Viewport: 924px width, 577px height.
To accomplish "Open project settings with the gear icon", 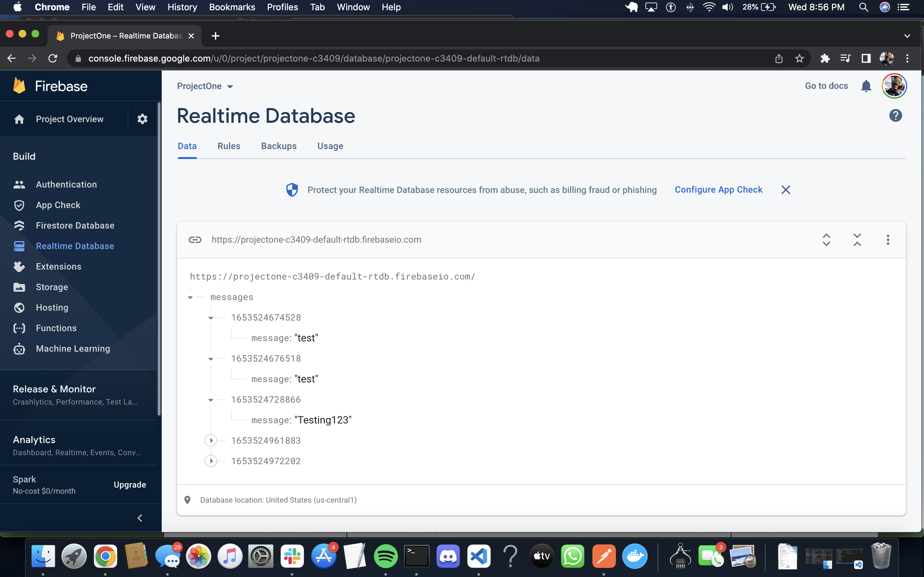I will click(142, 119).
